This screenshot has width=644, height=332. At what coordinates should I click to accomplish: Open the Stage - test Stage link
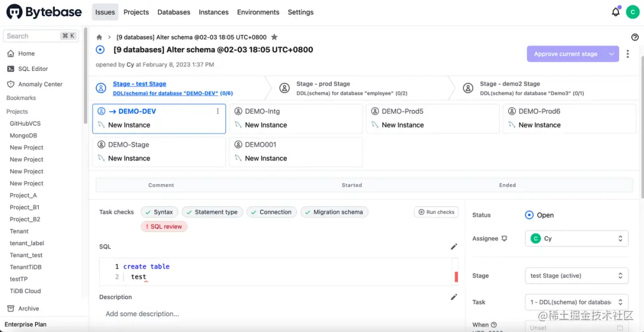(140, 83)
